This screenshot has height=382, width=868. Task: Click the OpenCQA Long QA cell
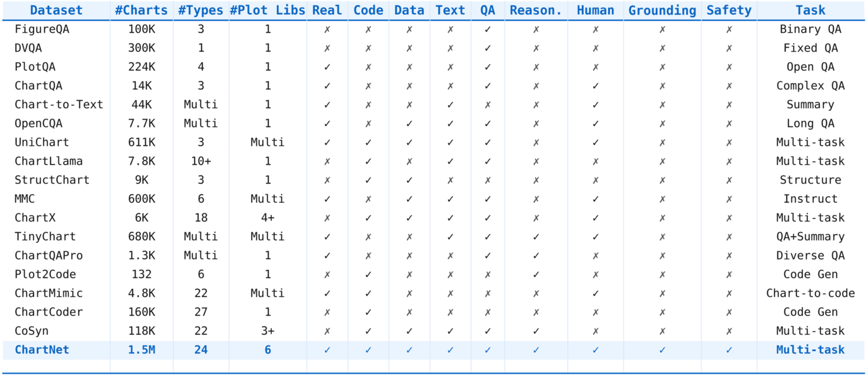(x=810, y=124)
